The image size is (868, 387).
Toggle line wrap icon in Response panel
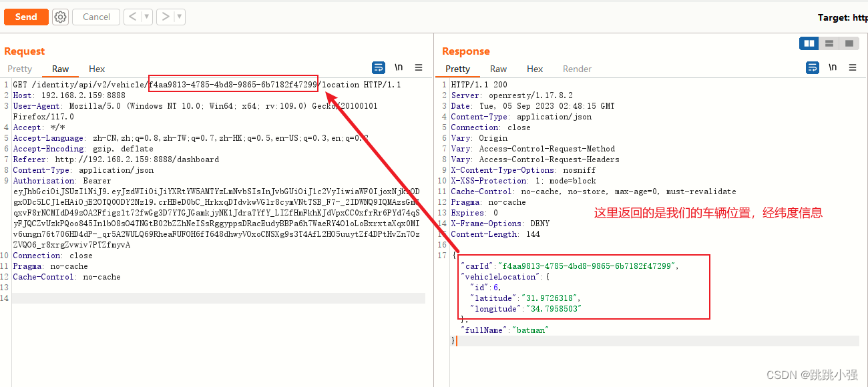(x=813, y=67)
